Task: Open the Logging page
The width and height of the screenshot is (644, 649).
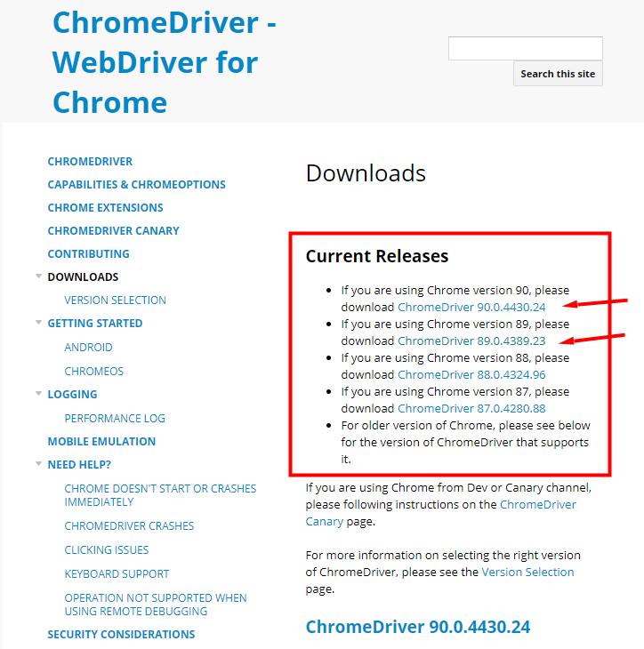Action: point(72,395)
